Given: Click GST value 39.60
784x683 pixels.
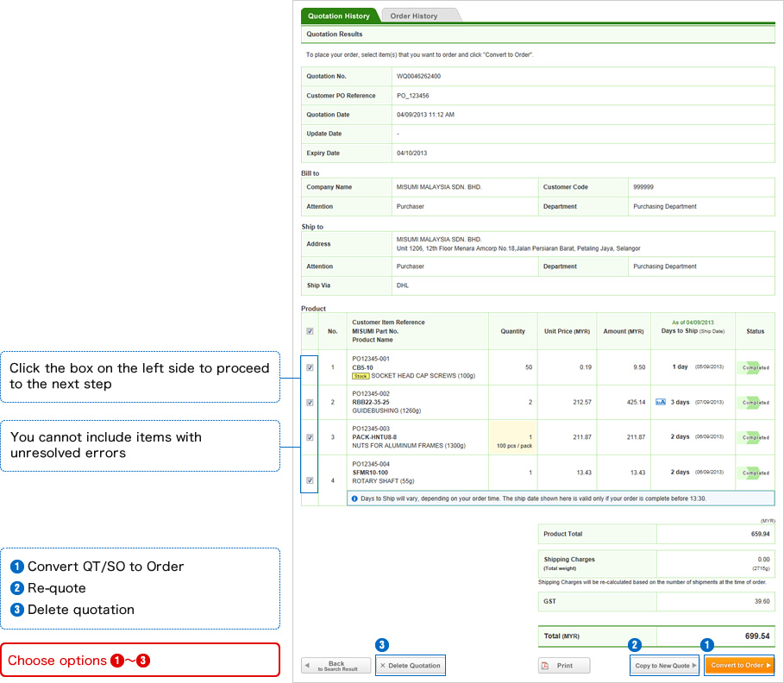Looking at the screenshot, I should [762, 601].
